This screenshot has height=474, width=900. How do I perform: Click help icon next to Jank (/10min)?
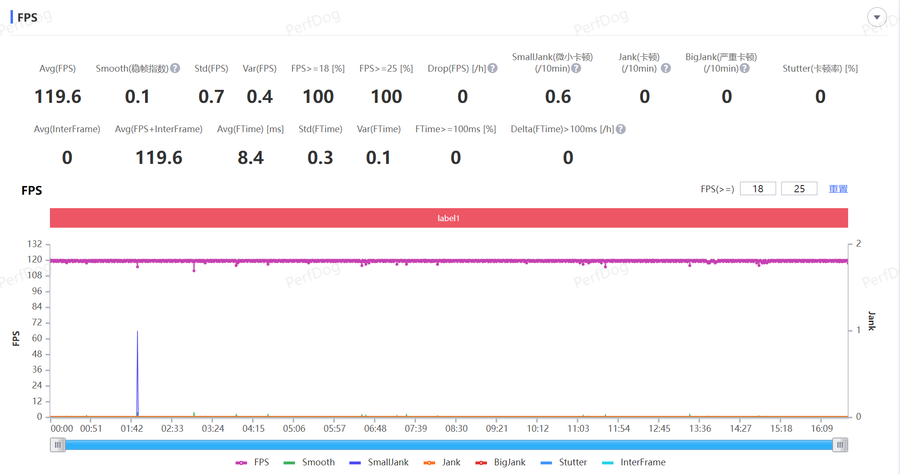coord(666,69)
